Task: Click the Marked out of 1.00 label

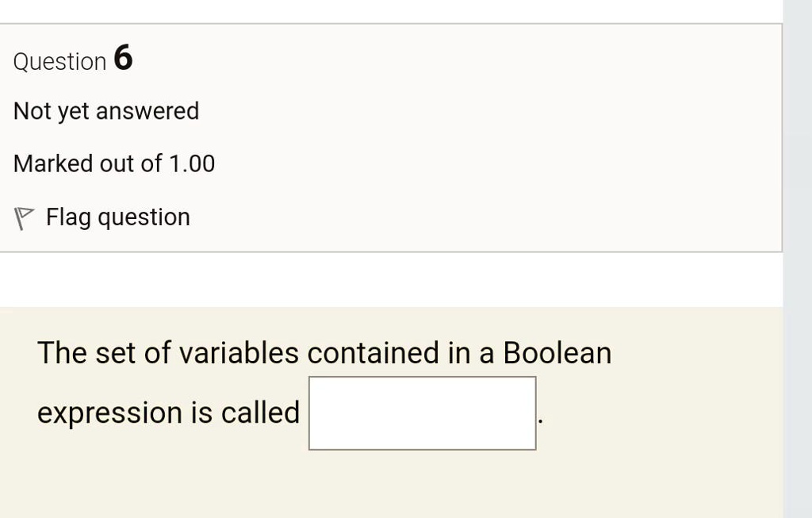Action: click(x=114, y=163)
